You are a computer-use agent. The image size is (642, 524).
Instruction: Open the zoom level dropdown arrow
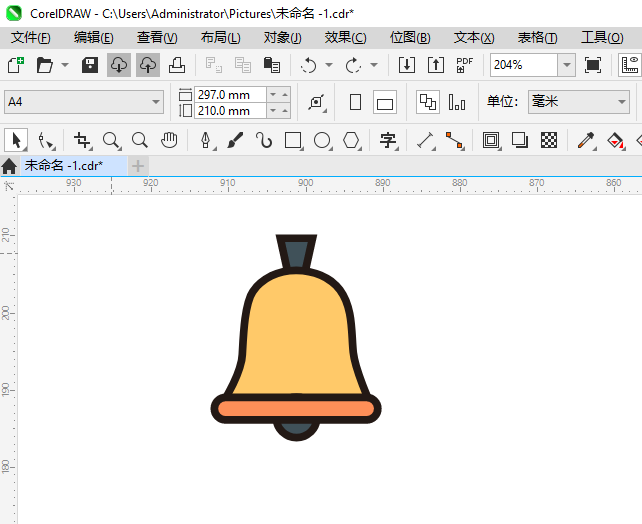pos(567,65)
